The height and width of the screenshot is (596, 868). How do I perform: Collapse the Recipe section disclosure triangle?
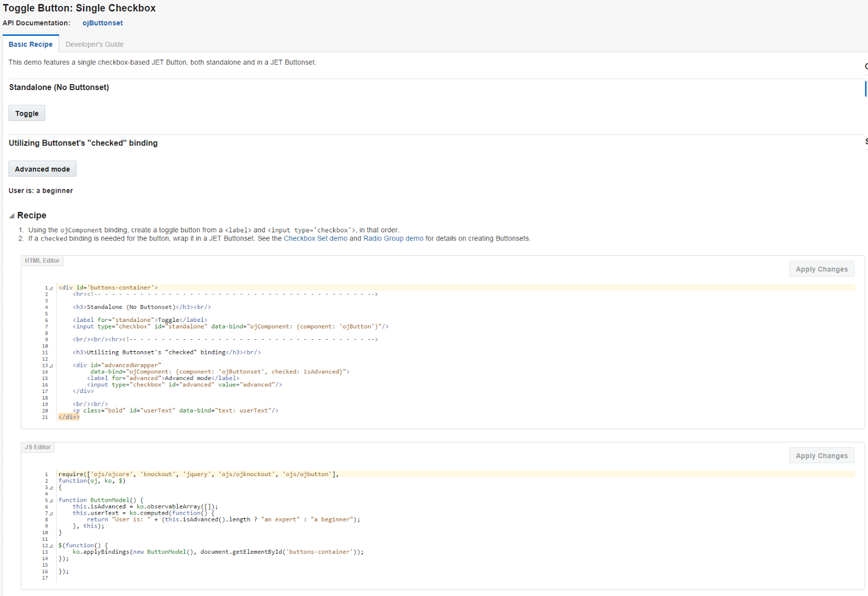(12, 216)
